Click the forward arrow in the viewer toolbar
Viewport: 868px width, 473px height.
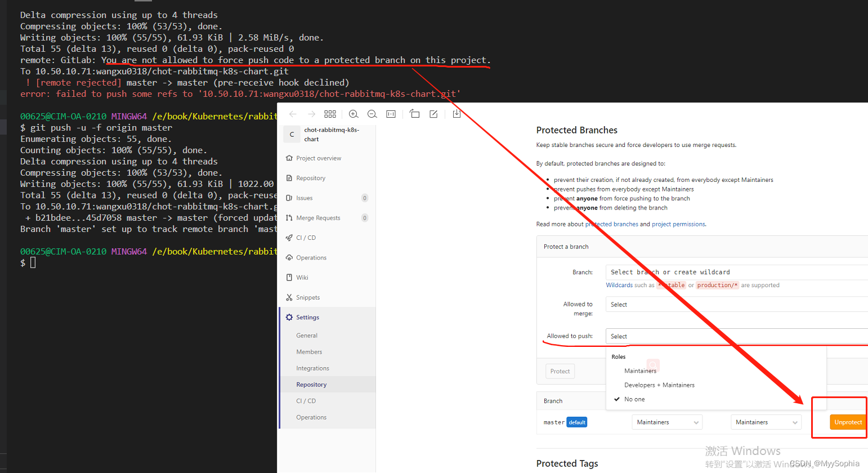(311, 114)
